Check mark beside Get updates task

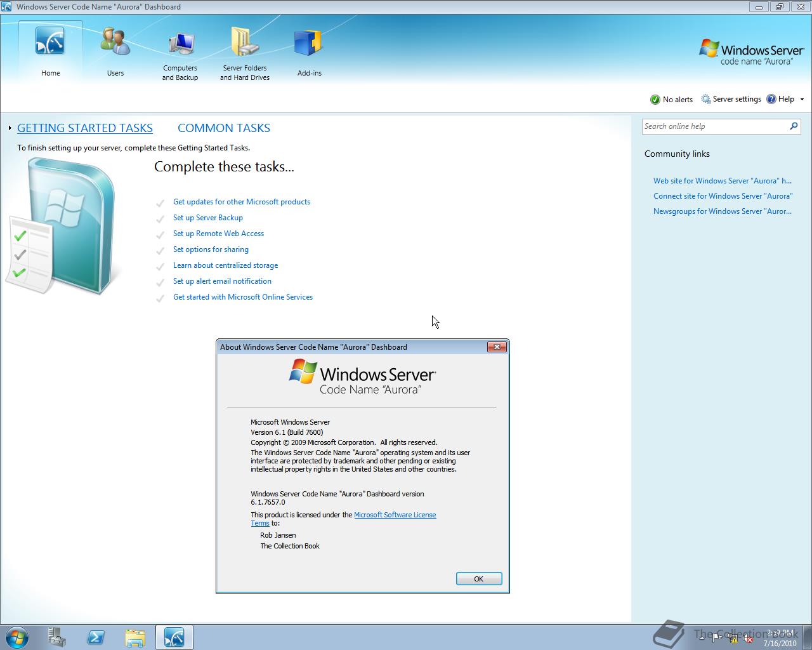click(160, 203)
